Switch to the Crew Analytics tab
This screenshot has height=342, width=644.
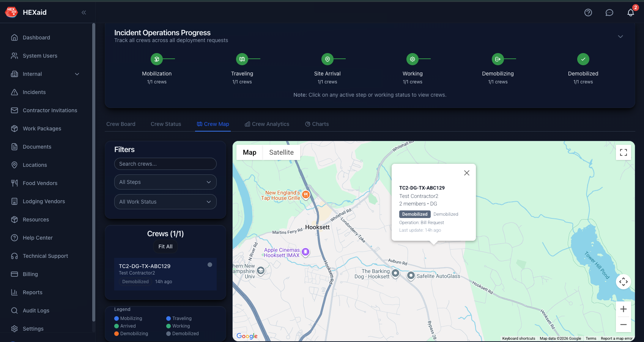click(267, 124)
